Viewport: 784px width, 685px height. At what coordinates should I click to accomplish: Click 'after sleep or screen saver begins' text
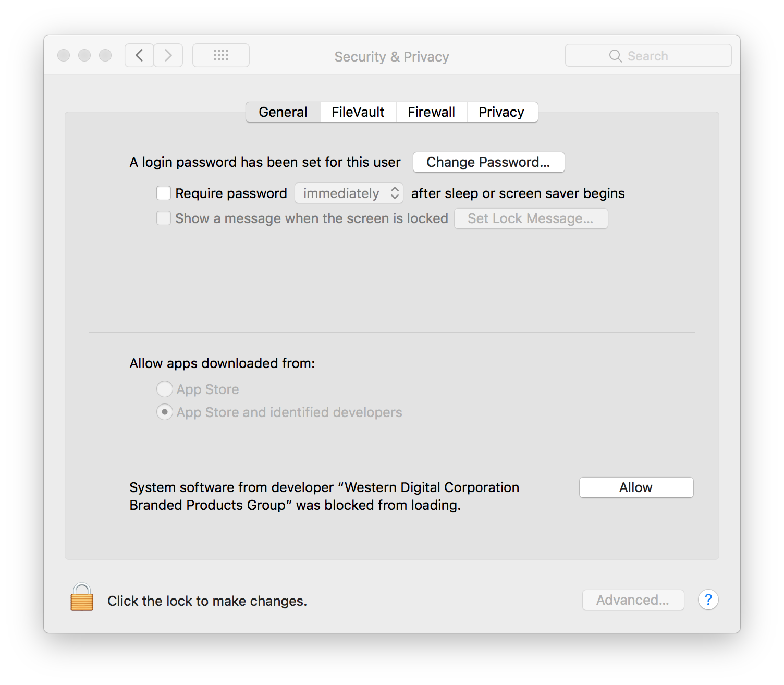click(518, 193)
